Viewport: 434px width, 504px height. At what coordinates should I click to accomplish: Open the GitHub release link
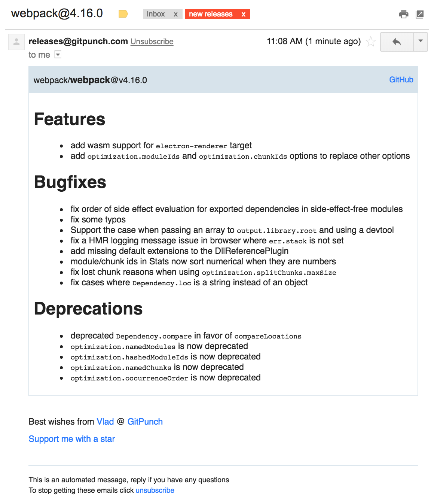point(401,80)
